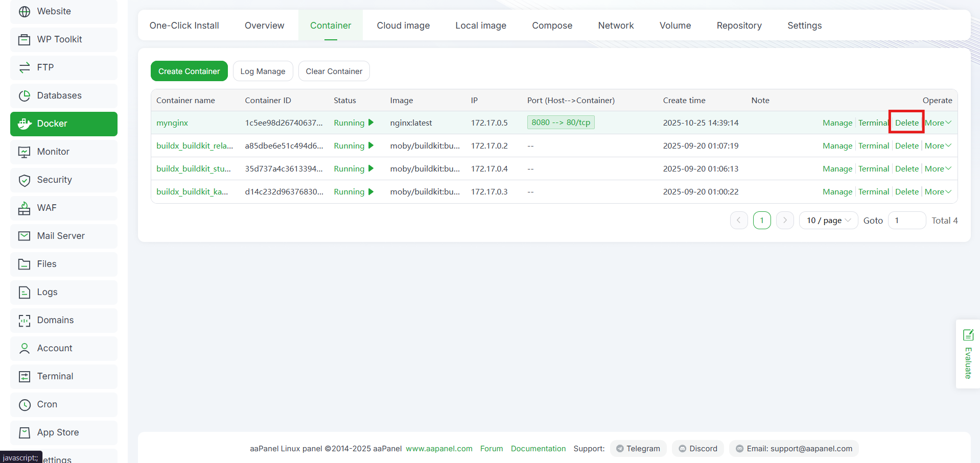Switch to the Compose tab
The height and width of the screenshot is (463, 980).
[552, 26]
